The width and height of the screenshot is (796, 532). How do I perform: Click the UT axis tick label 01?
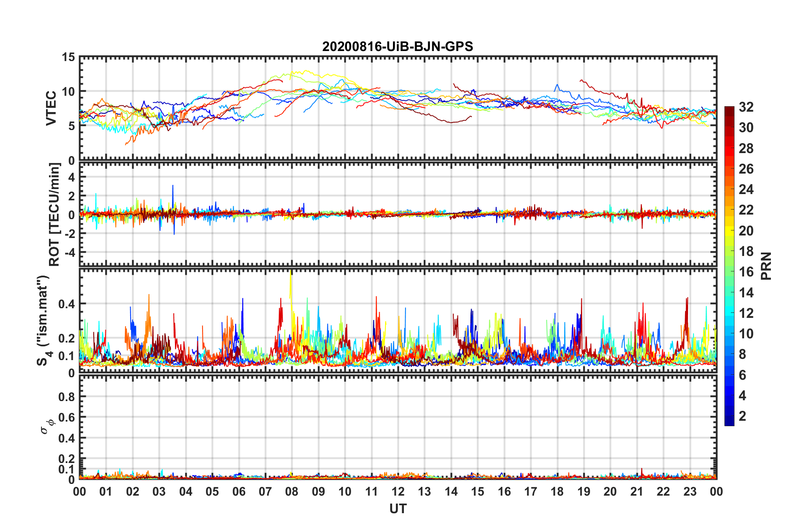(106, 491)
